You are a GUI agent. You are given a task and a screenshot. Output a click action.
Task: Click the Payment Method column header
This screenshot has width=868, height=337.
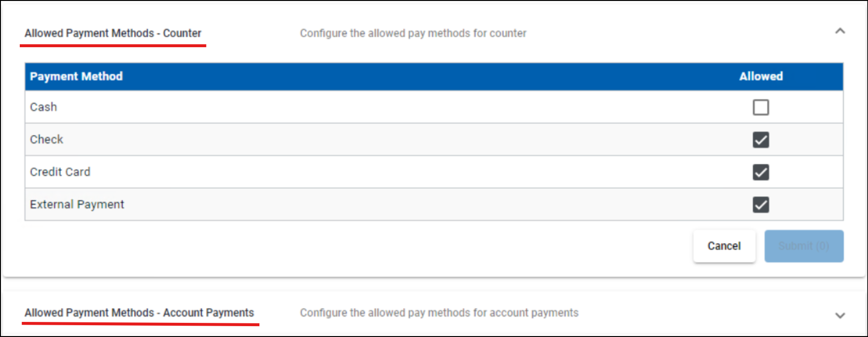[76, 76]
